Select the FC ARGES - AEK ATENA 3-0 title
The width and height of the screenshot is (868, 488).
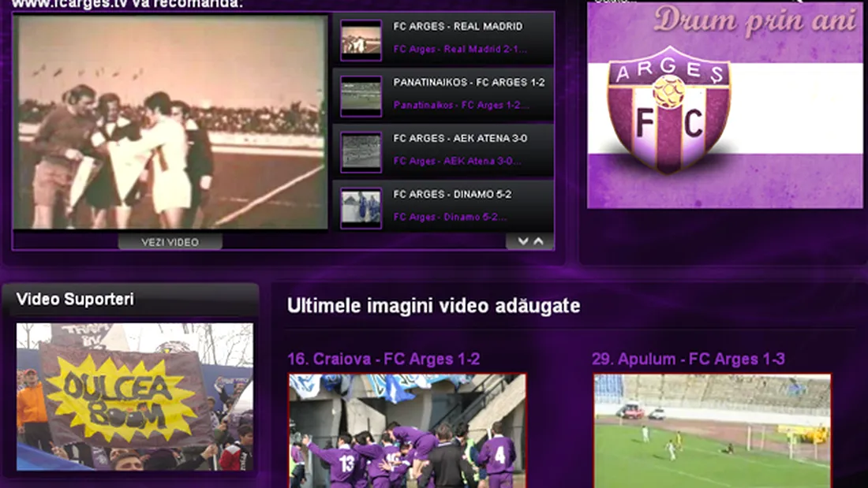click(x=460, y=138)
